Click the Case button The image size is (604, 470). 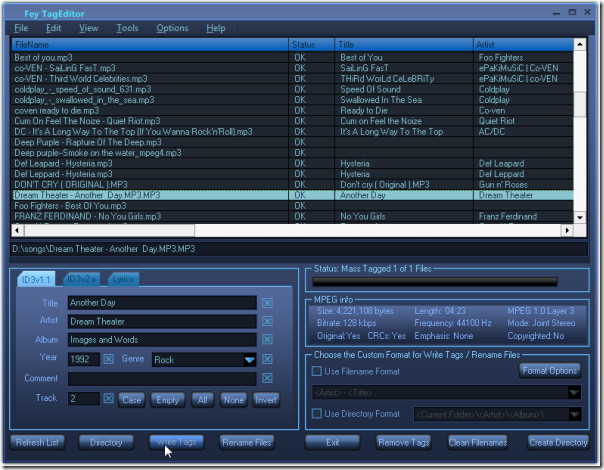[x=131, y=400]
